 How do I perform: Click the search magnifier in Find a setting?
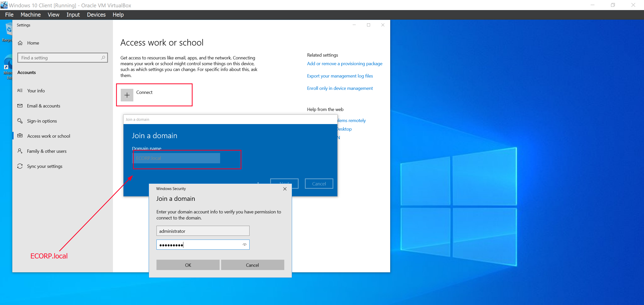tap(103, 58)
